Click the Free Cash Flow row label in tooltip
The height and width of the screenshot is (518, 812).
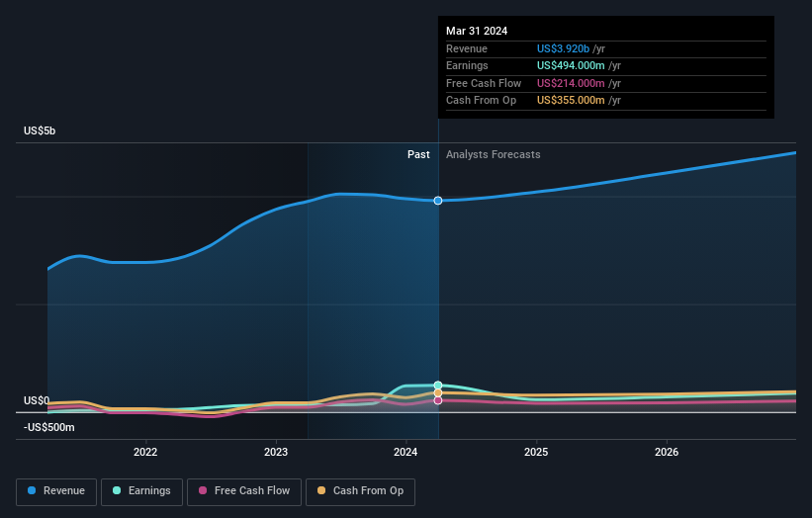tap(484, 83)
